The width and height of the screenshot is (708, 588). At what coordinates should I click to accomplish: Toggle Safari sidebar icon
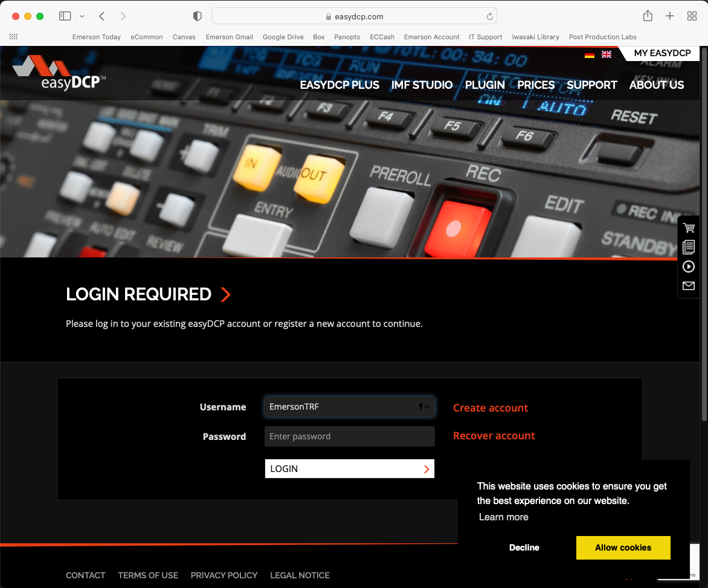[65, 16]
